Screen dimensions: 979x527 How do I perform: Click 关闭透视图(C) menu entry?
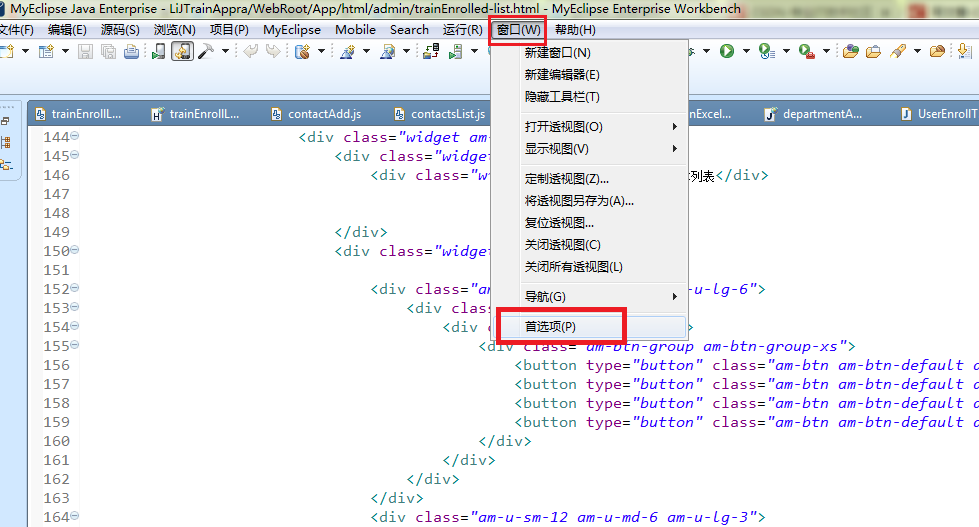(x=589, y=245)
